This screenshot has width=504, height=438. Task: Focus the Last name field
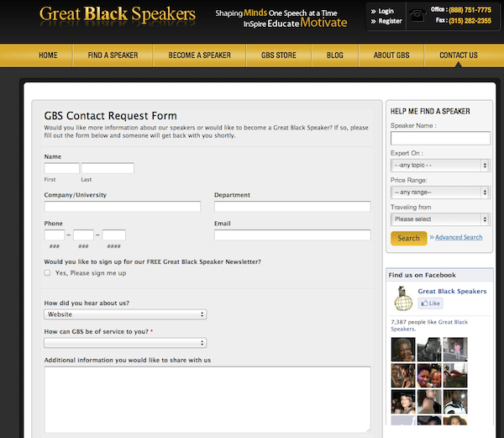click(x=108, y=168)
